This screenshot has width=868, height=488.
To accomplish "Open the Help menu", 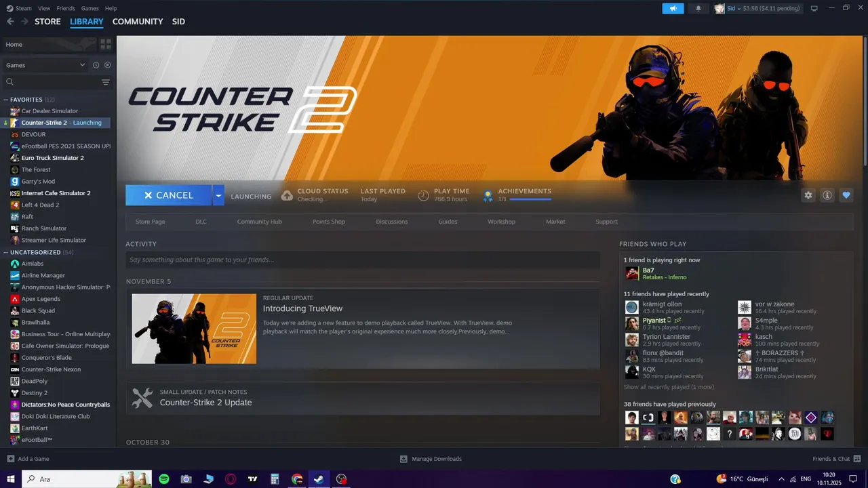I will 111,8.
